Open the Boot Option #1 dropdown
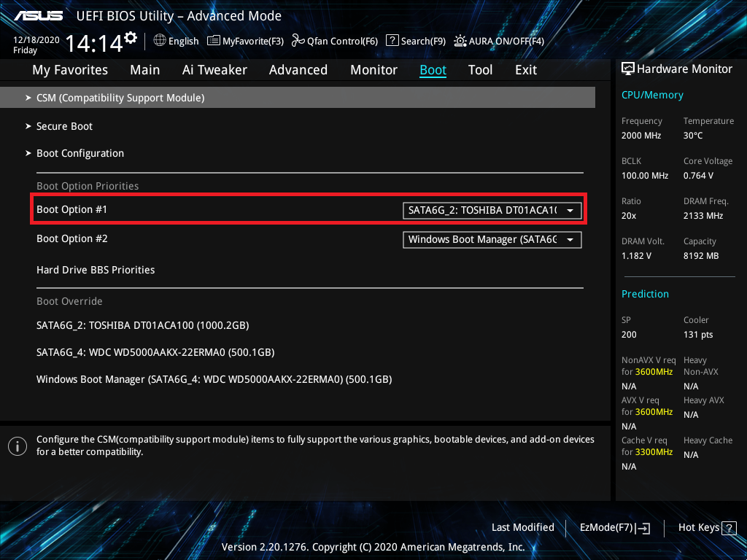 pyautogui.click(x=492, y=210)
